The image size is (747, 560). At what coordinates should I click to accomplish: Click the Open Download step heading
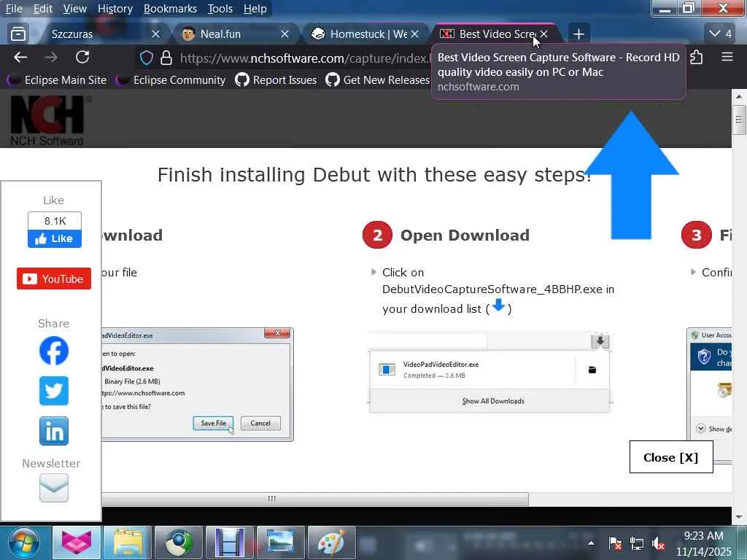pos(465,235)
